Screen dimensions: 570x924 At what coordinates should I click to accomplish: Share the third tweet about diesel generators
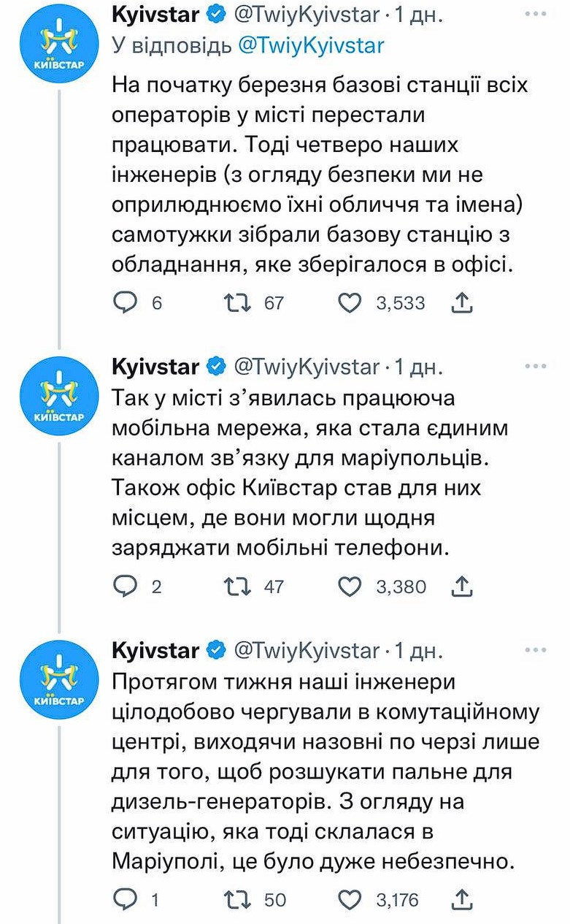[463, 900]
